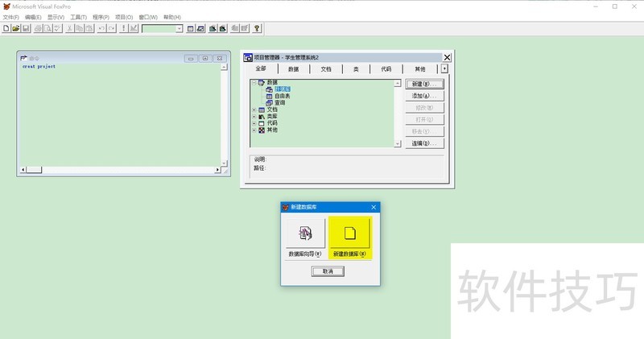The height and width of the screenshot is (339, 644).
Task: Click the Print Preview toolbar icon
Action: tap(48, 28)
